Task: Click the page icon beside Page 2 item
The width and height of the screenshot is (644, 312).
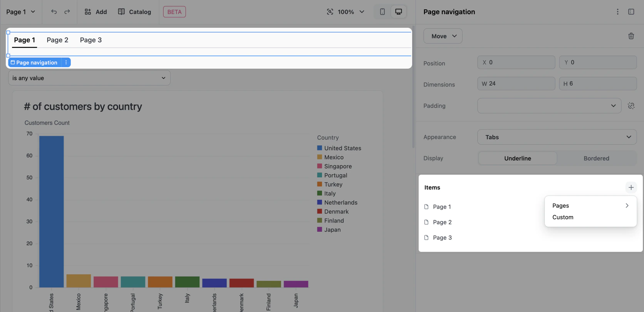Action: tap(426, 222)
